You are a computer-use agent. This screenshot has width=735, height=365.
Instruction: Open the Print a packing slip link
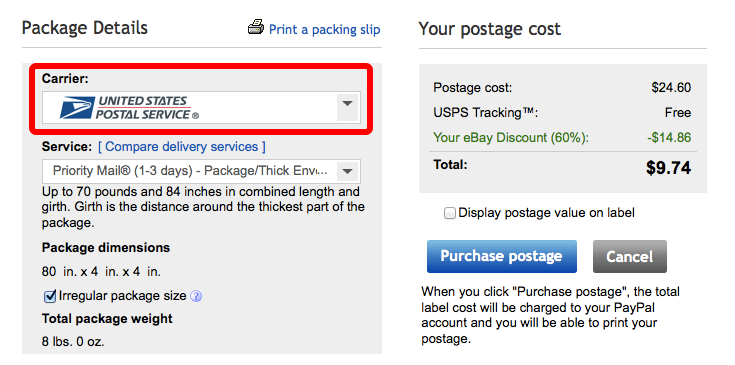[324, 30]
